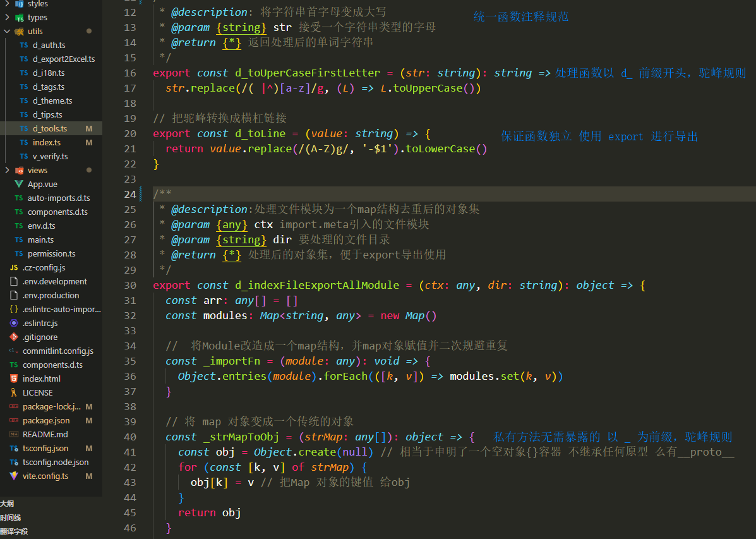Expand the 时间线 timeline section
Viewport: 756px width, 539px height.
point(11,518)
